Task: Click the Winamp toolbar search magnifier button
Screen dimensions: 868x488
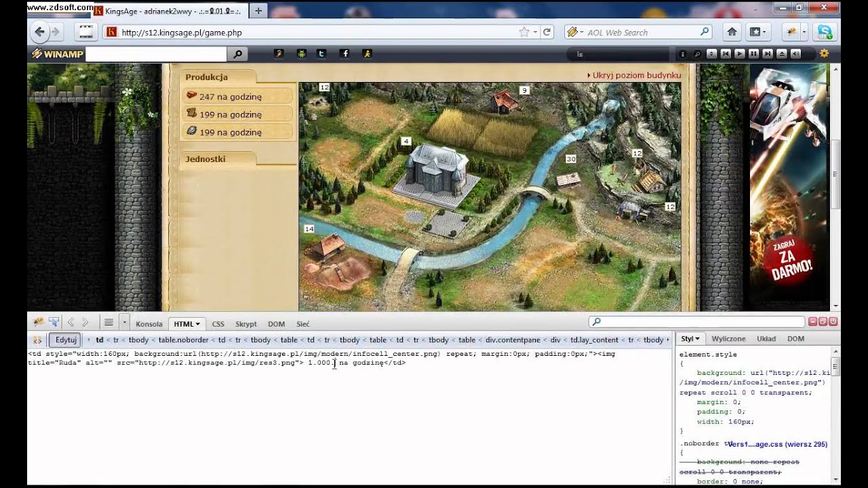Action: coord(237,54)
